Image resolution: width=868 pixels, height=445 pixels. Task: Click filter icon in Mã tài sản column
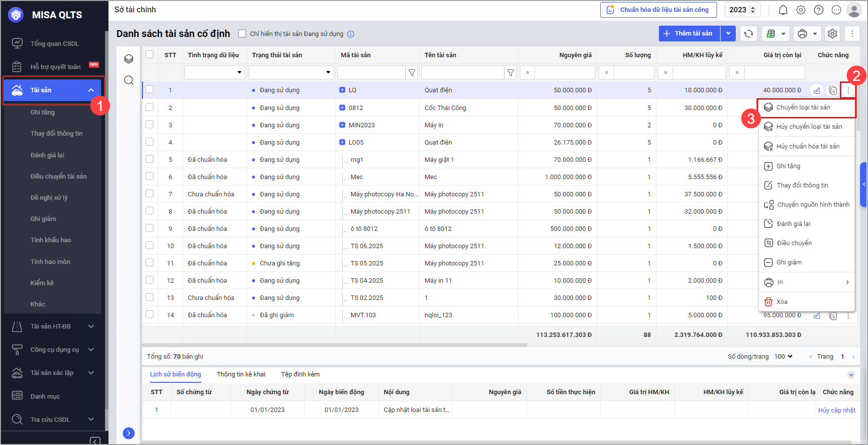pyautogui.click(x=412, y=73)
